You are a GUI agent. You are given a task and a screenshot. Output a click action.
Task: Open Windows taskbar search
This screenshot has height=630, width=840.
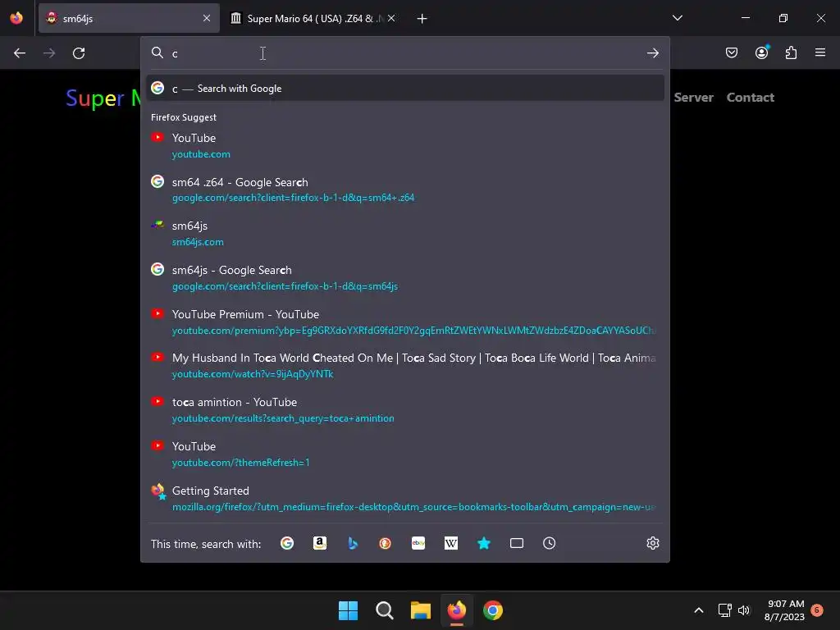coord(384,610)
